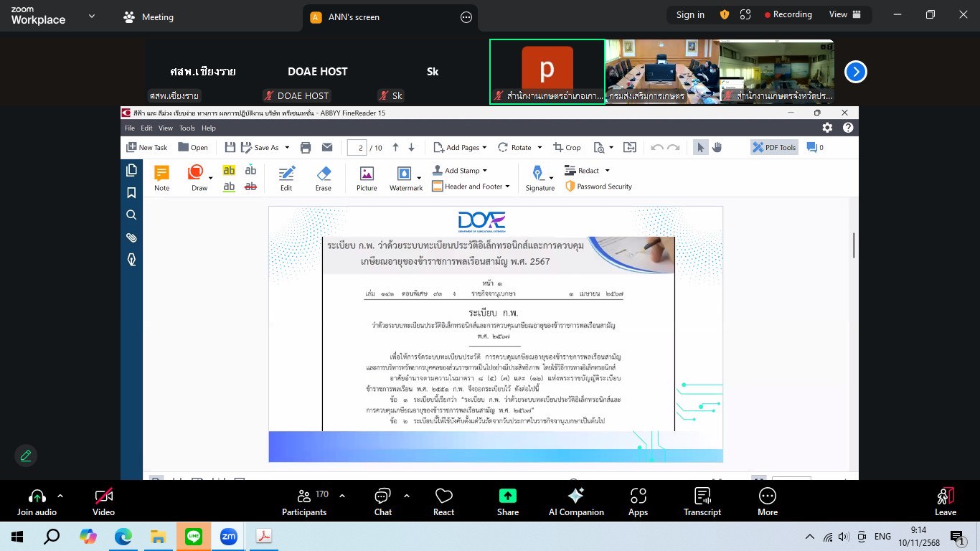980x551 pixels.
Task: Open the Transcript panel
Action: (x=702, y=496)
